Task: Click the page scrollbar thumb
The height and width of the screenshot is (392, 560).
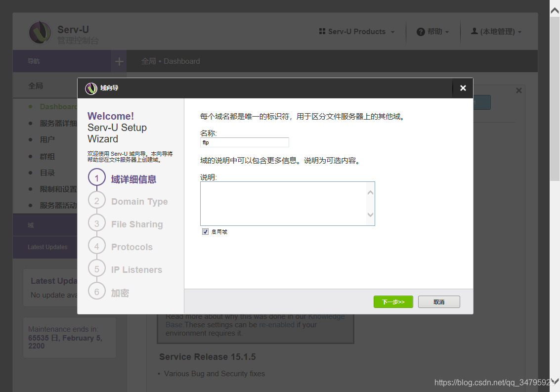Action: click(x=555, y=99)
